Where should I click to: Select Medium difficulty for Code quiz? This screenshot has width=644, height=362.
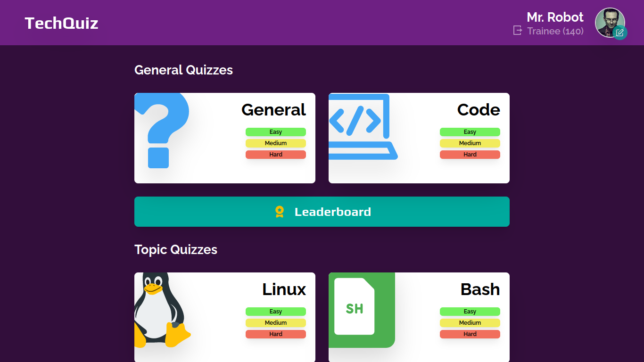tap(470, 143)
